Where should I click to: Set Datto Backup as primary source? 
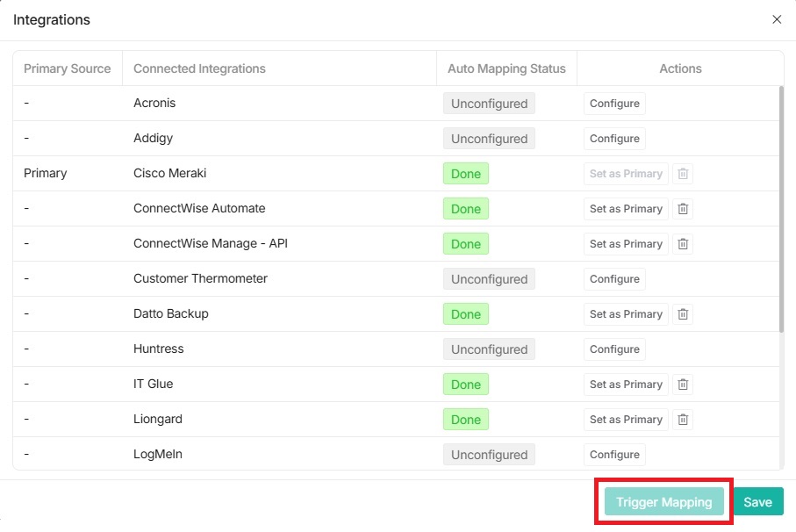tap(626, 313)
